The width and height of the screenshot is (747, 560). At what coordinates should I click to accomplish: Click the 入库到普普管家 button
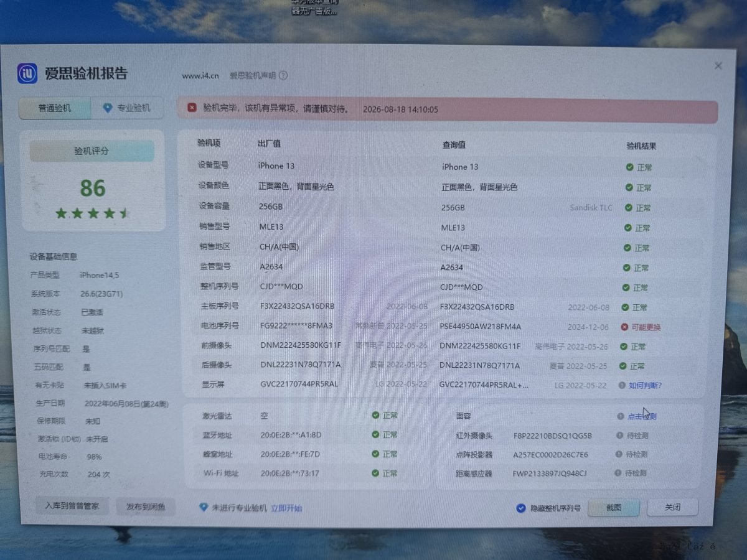(72, 506)
